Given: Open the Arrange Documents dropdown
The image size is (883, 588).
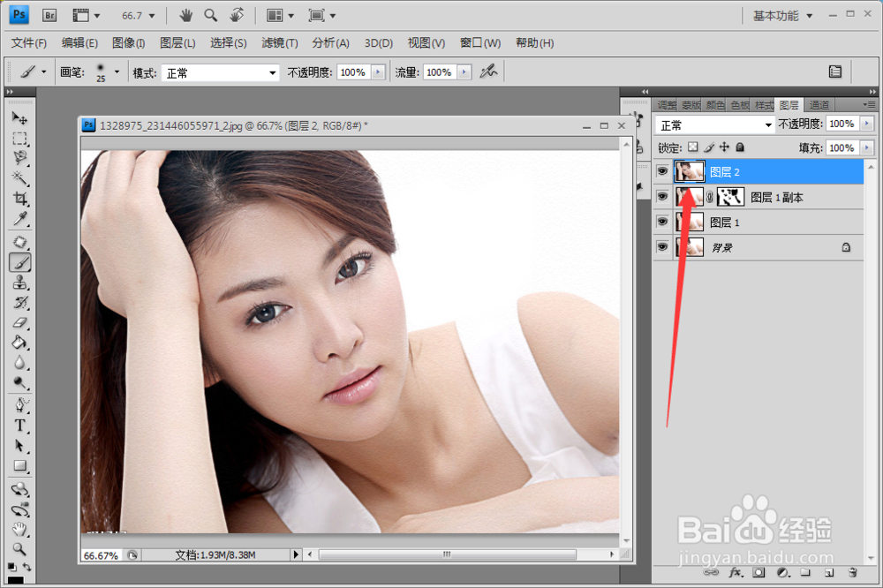Looking at the screenshot, I should 280,16.
